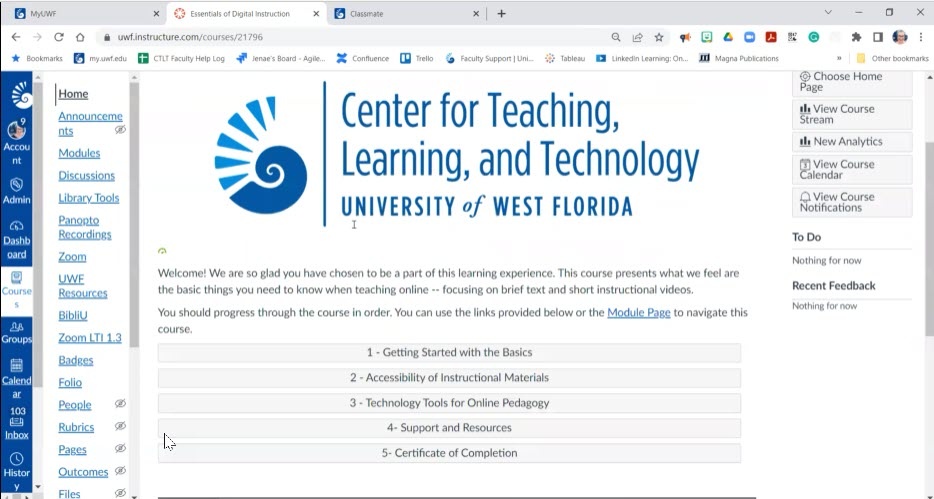
Task: Toggle visibility eye next to People
Action: tap(120, 404)
